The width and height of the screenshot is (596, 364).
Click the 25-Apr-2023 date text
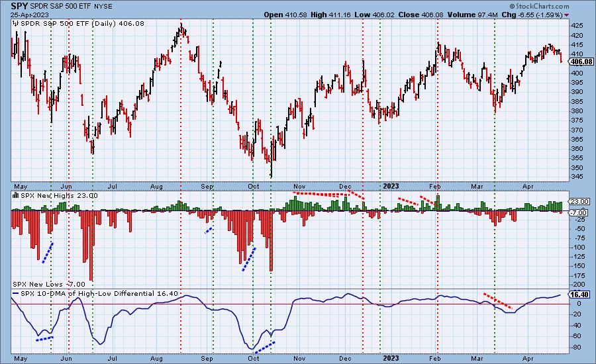[30, 15]
